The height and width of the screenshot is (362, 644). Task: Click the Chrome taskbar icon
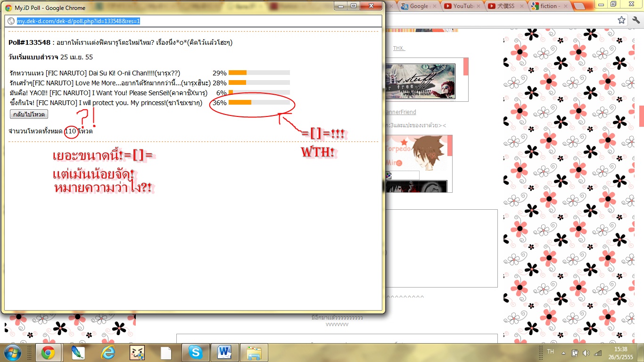(x=48, y=353)
